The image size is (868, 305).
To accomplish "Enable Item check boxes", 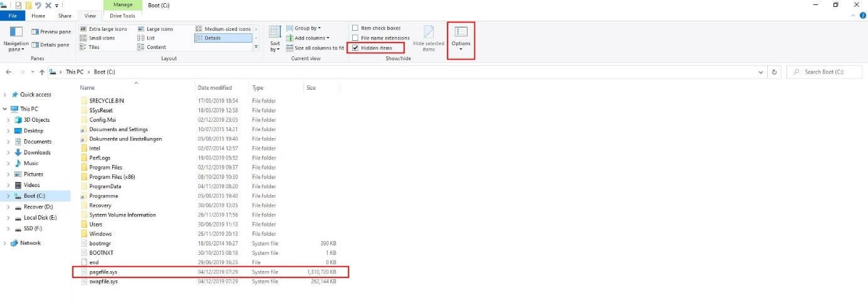I will point(356,28).
